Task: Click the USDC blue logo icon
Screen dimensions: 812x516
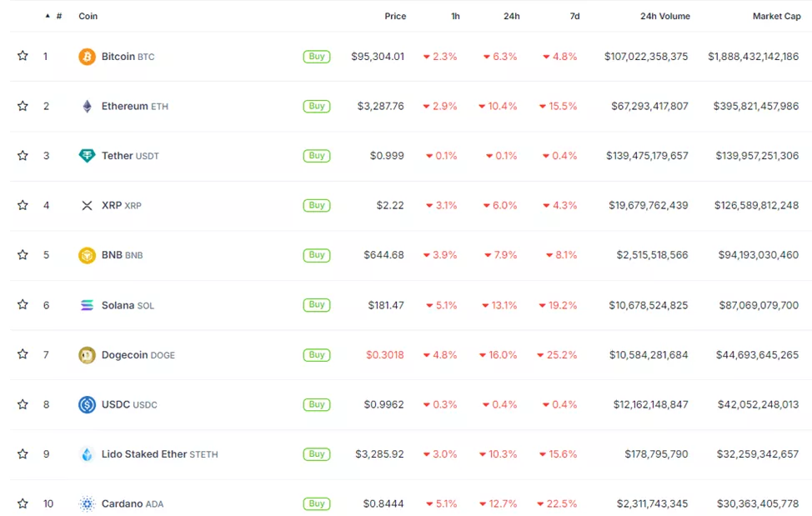Action: click(87, 404)
